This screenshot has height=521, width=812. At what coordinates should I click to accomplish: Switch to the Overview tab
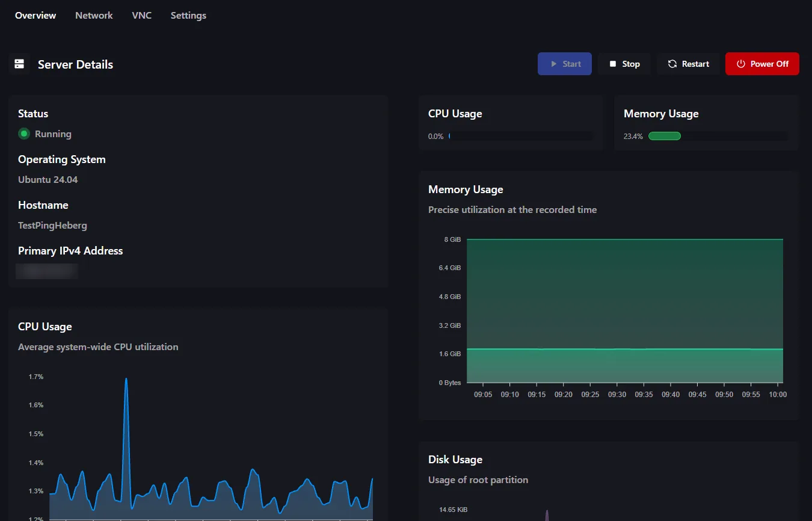point(35,16)
